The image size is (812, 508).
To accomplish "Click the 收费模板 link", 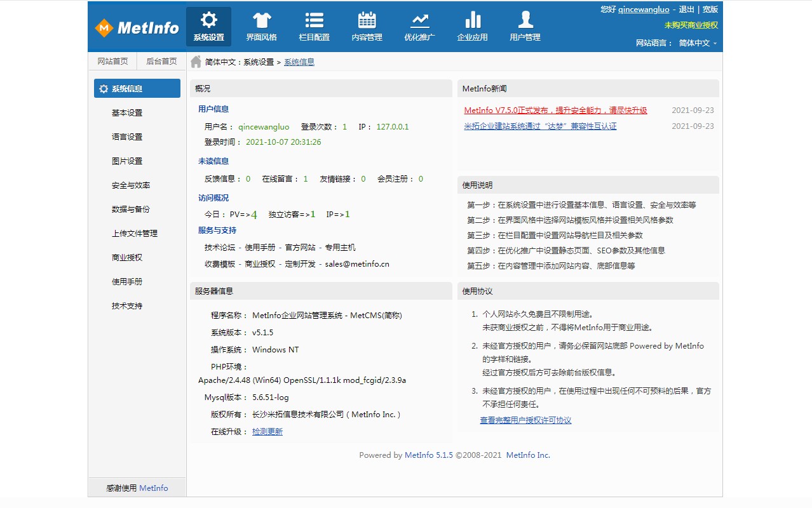I will (220, 264).
